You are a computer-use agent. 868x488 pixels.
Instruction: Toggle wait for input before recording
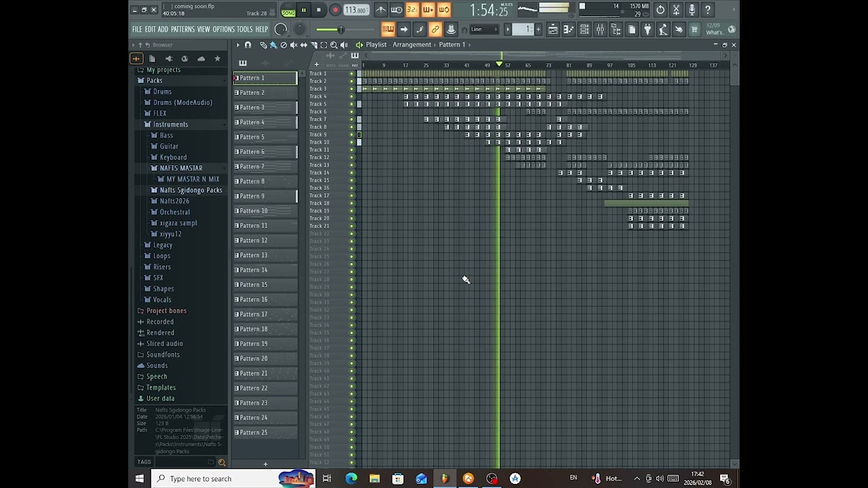397,9
